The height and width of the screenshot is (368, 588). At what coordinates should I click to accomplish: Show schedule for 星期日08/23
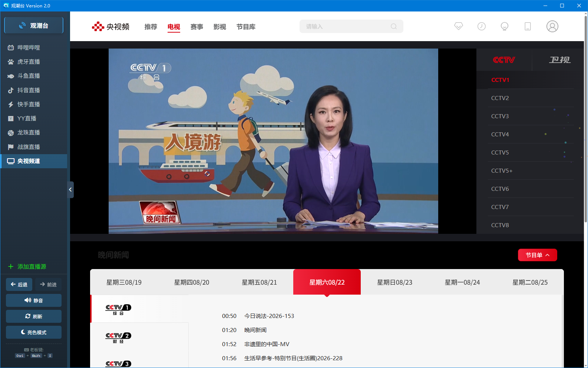tap(394, 282)
